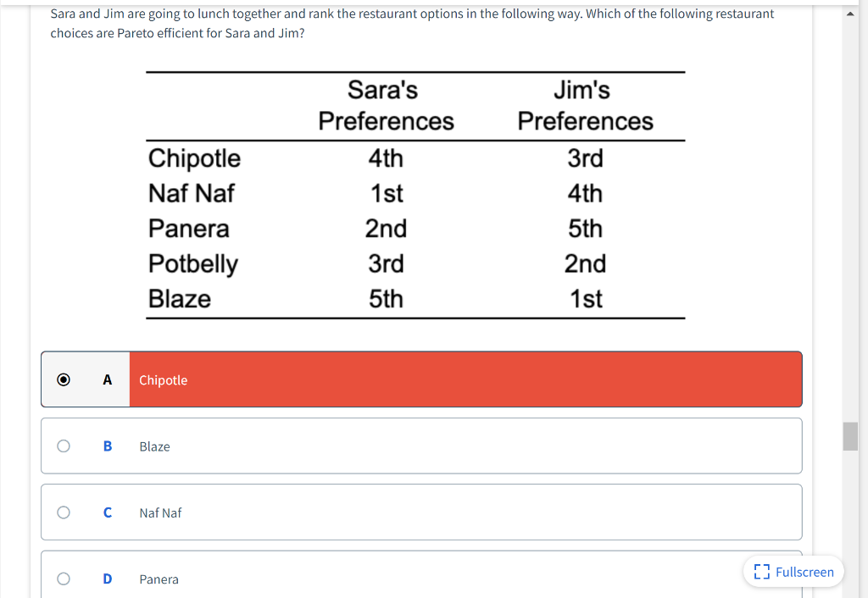The image size is (868, 598).
Task: Click the red Chipotle answer option
Action: coord(465,379)
